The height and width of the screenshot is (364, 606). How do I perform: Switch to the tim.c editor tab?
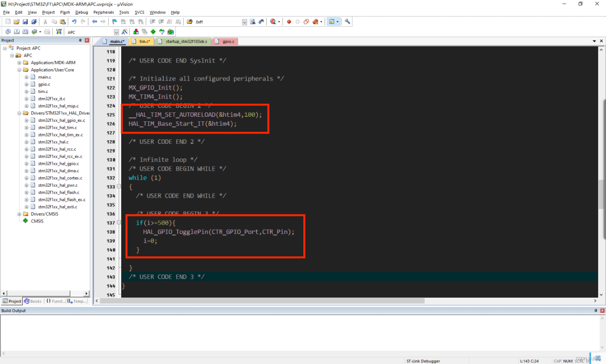point(142,41)
